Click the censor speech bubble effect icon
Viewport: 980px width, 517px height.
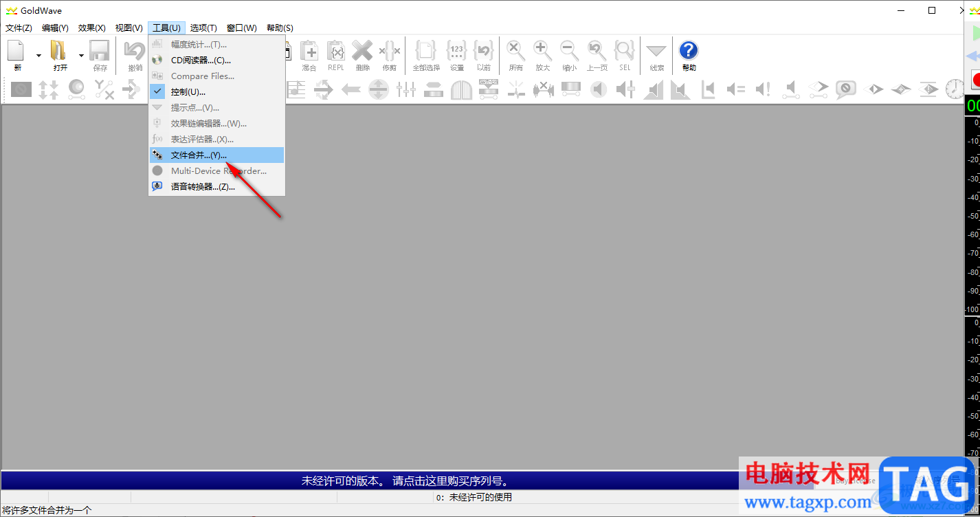tap(845, 89)
